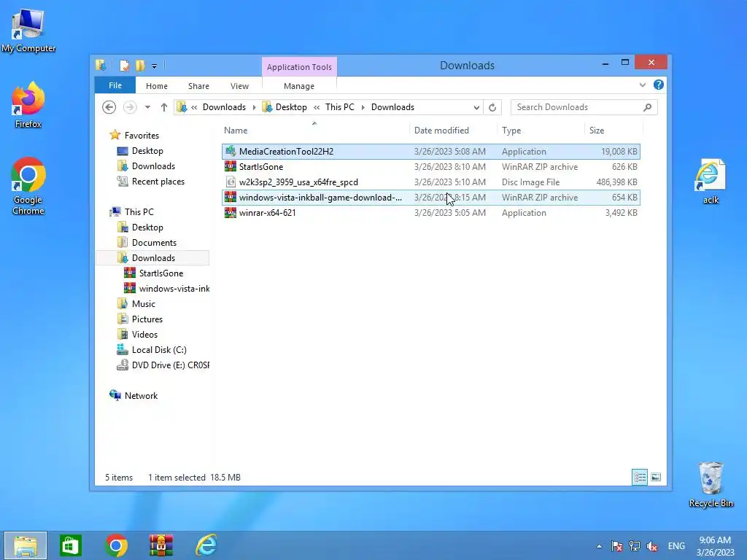747x560 pixels.
Task: Select MediaCreationTool22H2 file
Action: [431, 152]
